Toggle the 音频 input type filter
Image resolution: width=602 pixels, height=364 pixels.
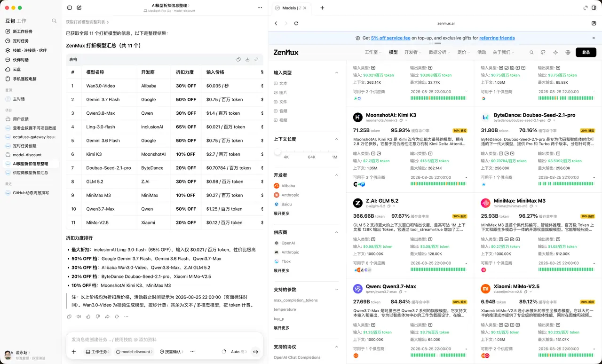[280, 111]
